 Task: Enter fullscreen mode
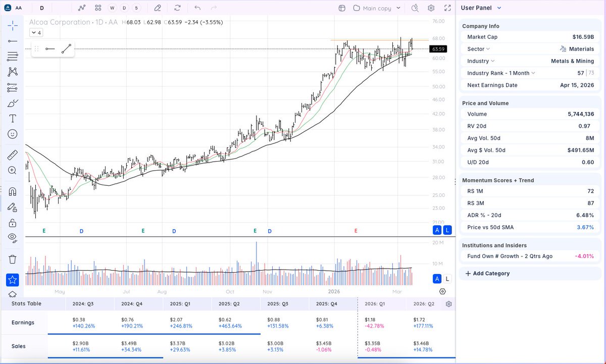pos(447,8)
